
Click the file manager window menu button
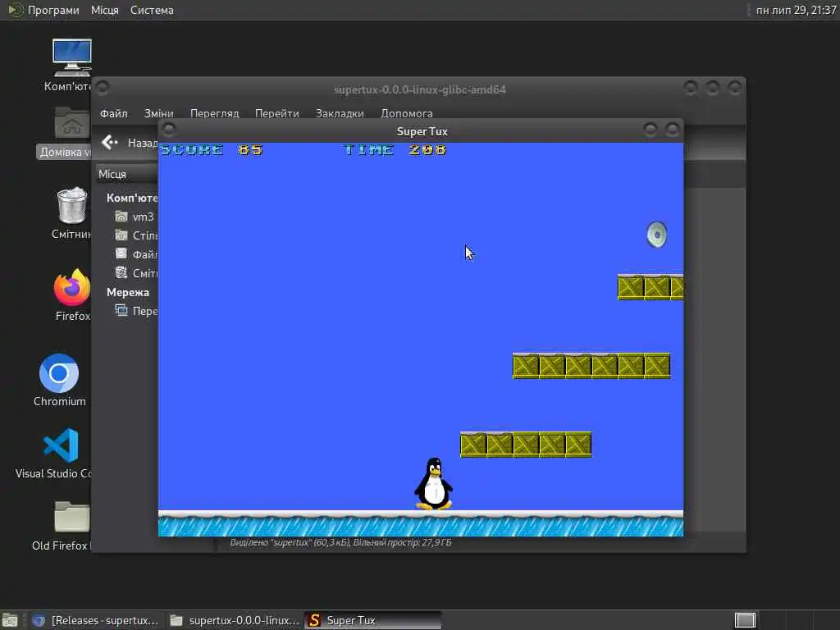click(x=103, y=87)
